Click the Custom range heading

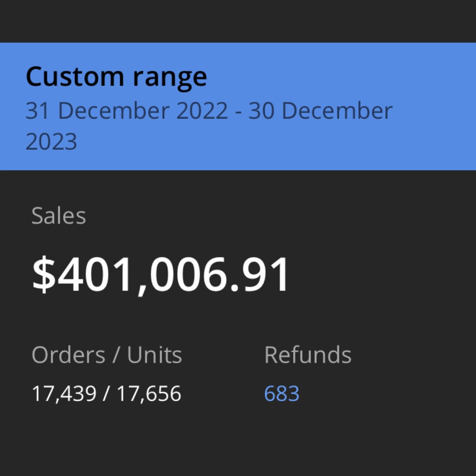click(116, 77)
